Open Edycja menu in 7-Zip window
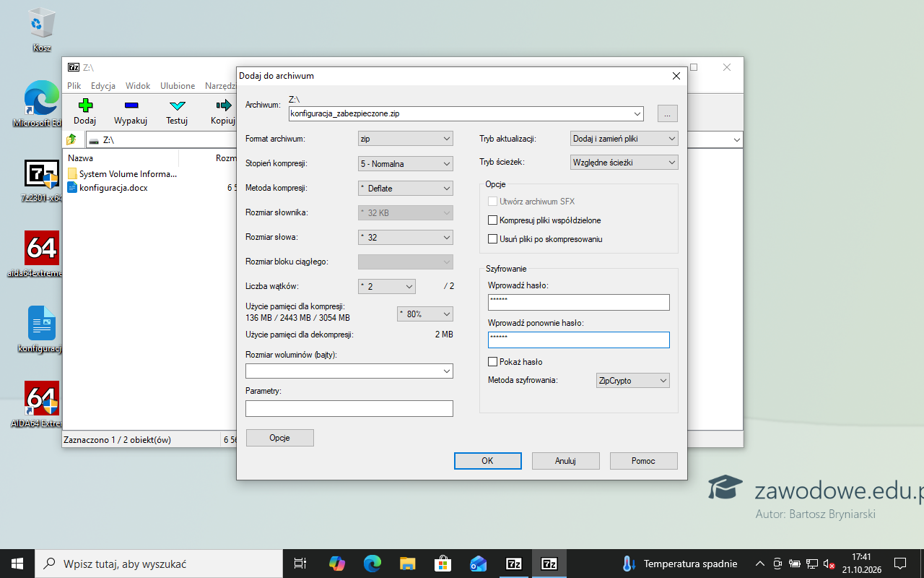The width and height of the screenshot is (924, 578). (x=103, y=86)
